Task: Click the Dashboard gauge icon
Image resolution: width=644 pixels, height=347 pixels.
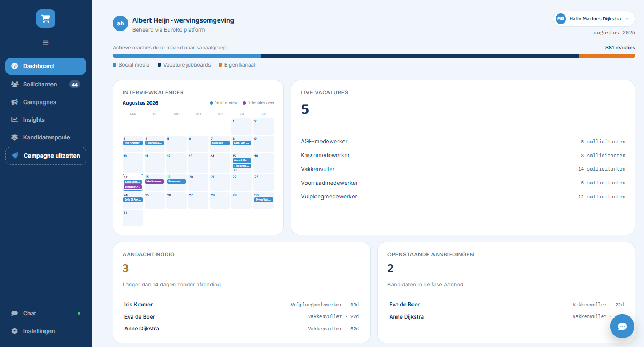Action: (14, 66)
